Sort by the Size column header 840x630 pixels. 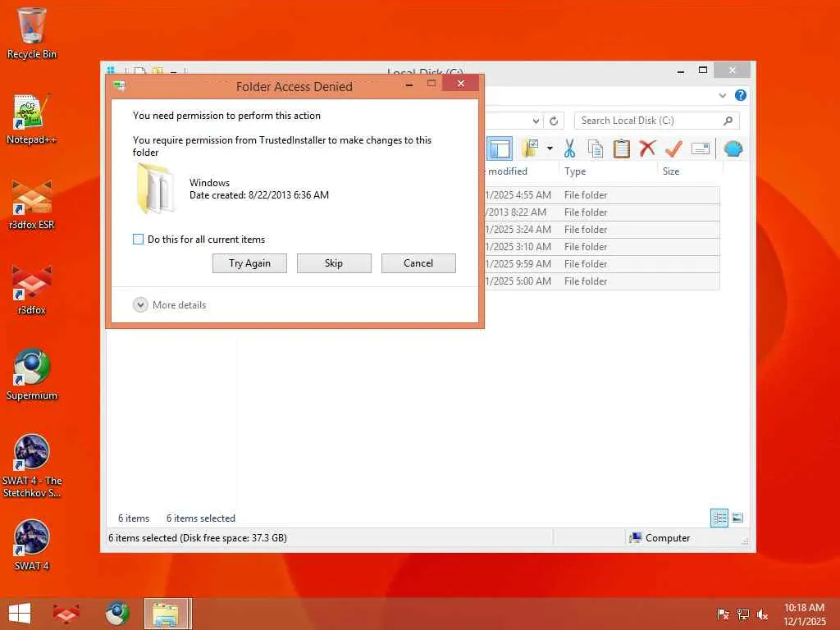[x=671, y=171]
